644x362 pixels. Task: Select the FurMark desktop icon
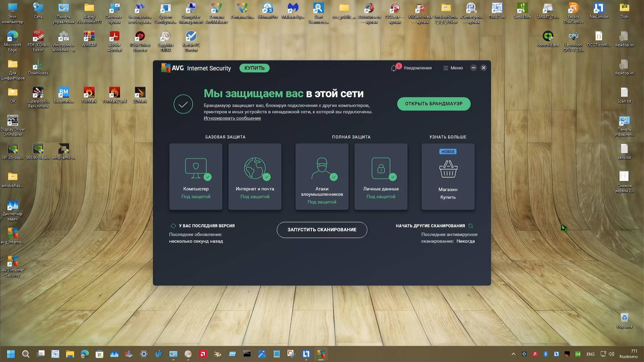pos(89,95)
